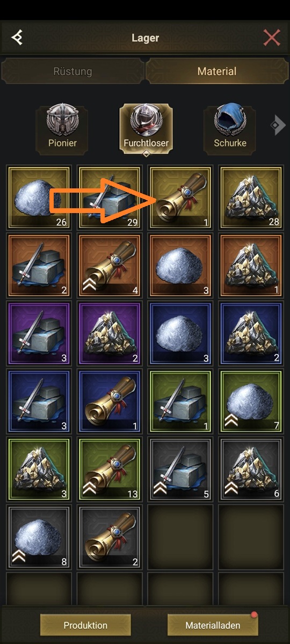Pick the green scroll item with count 13
The height and width of the screenshot is (644, 290).
(x=109, y=469)
